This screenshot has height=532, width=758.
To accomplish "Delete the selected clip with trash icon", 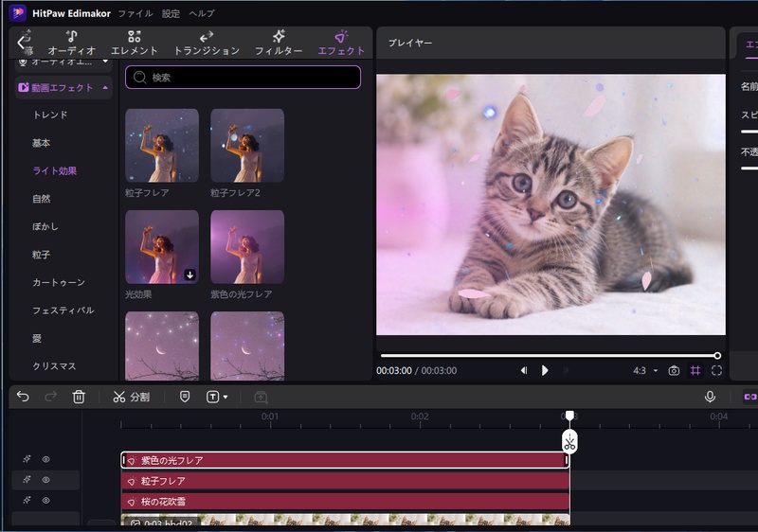I will pyautogui.click(x=79, y=397).
